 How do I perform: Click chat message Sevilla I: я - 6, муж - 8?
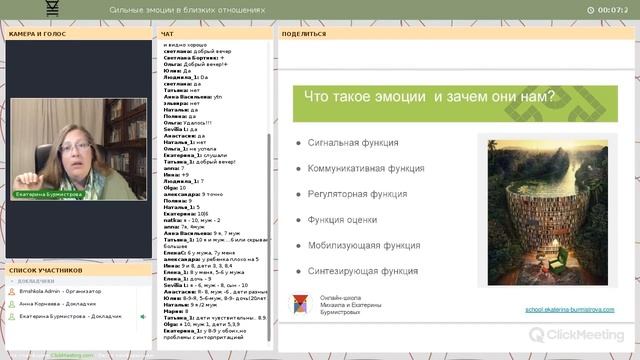(205, 285)
